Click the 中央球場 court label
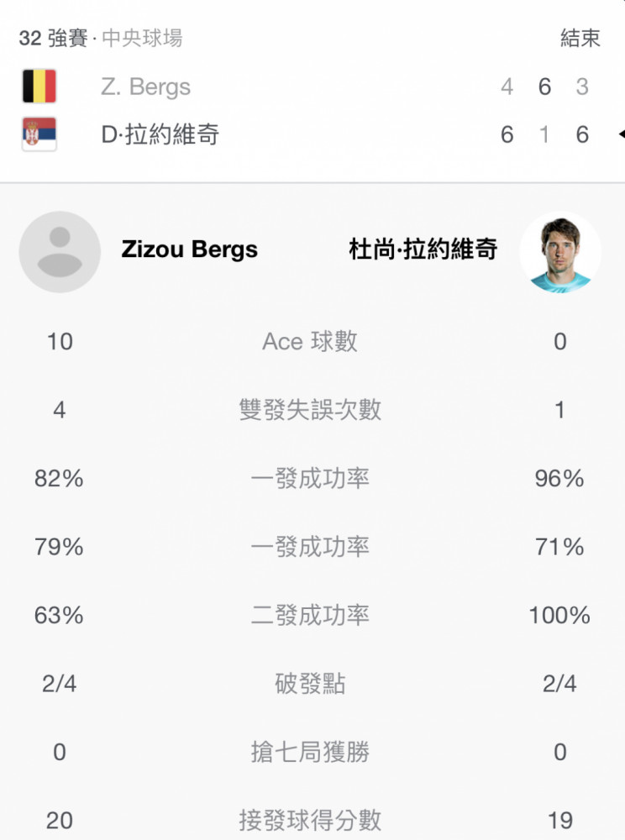Screen dimensions: 625x840 coord(142,38)
